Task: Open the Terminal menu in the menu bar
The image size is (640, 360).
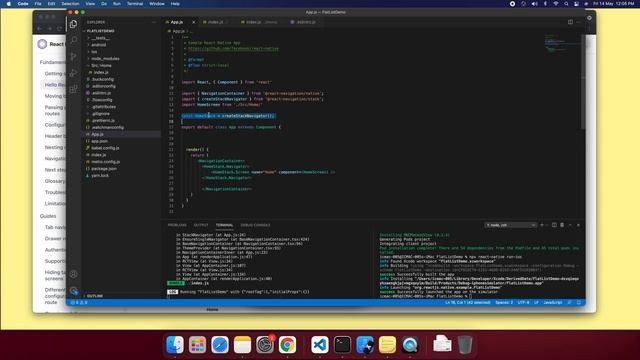Action: click(135, 4)
